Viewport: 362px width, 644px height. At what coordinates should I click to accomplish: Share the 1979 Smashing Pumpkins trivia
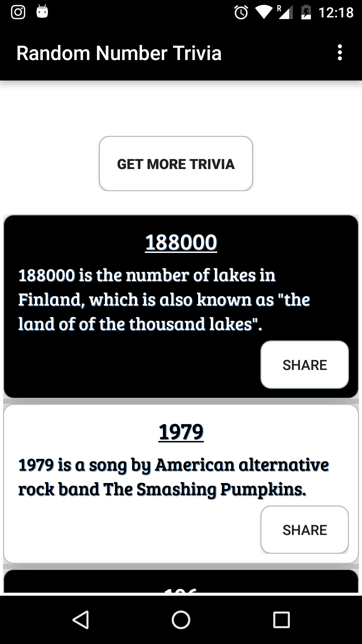point(304,530)
